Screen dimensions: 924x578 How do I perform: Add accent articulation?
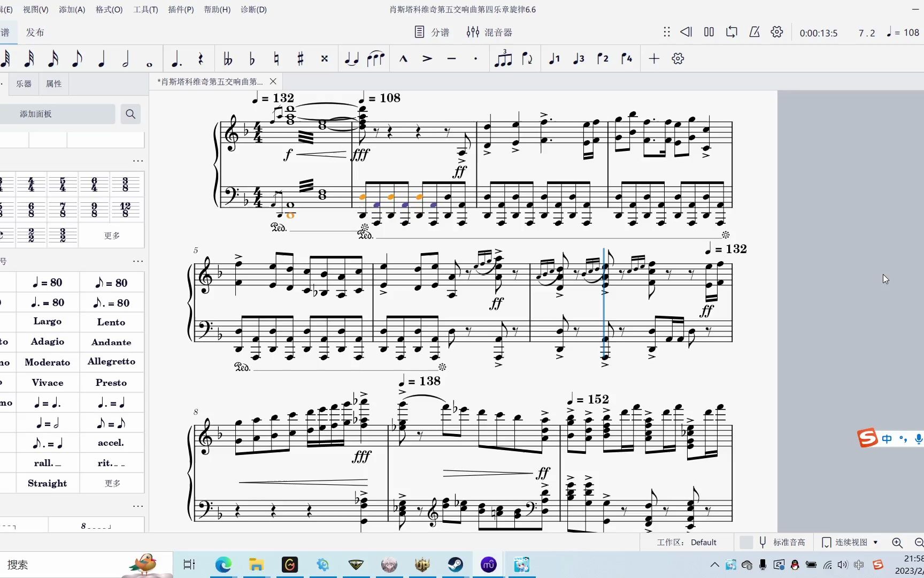pyautogui.click(x=427, y=59)
